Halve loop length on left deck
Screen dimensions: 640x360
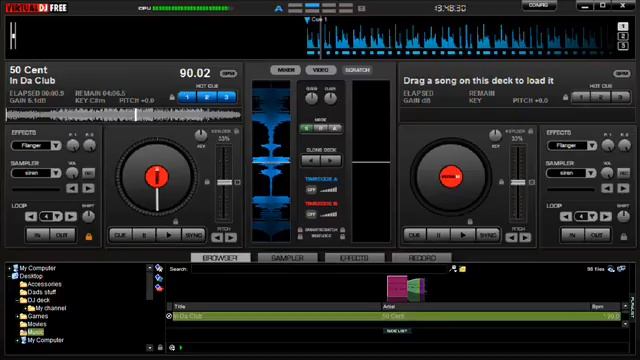(31, 216)
